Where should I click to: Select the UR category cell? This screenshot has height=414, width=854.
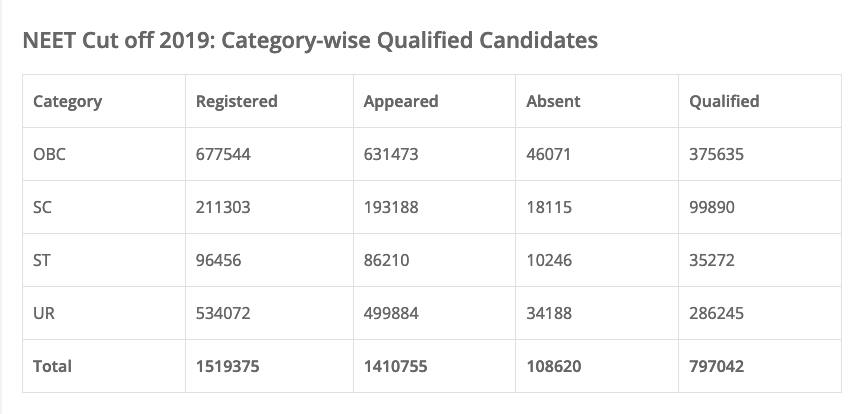coord(44,313)
